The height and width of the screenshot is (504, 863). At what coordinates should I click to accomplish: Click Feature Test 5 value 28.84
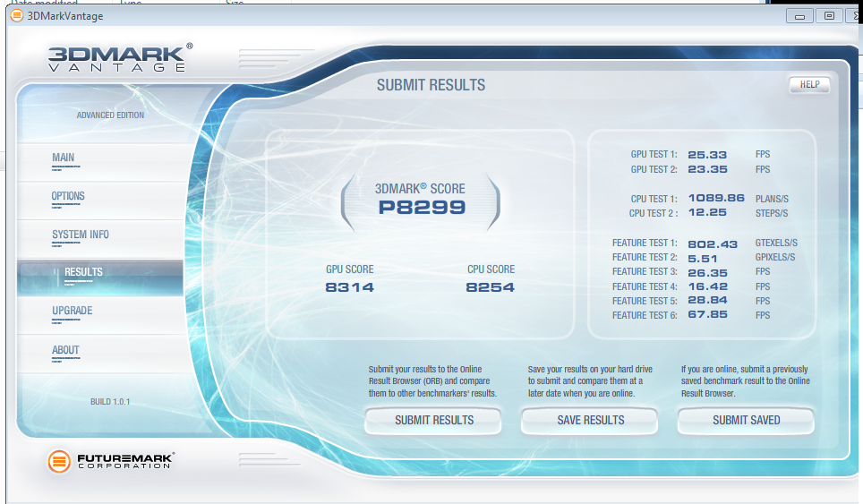point(708,301)
